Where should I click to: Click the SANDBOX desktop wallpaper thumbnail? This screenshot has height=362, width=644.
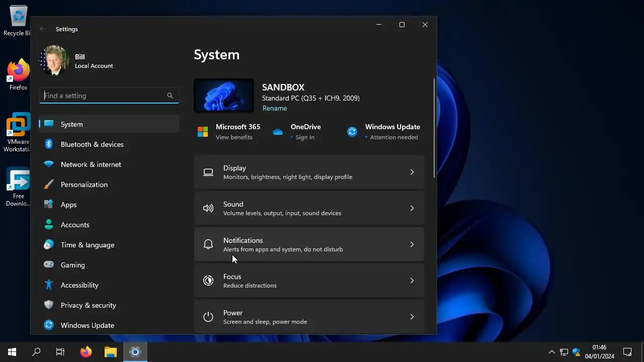[x=224, y=96]
